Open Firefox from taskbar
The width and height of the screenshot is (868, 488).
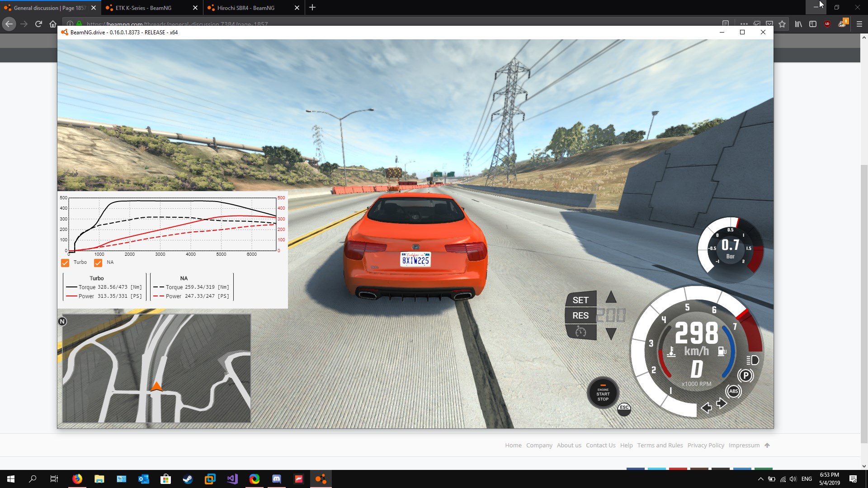[x=77, y=479]
